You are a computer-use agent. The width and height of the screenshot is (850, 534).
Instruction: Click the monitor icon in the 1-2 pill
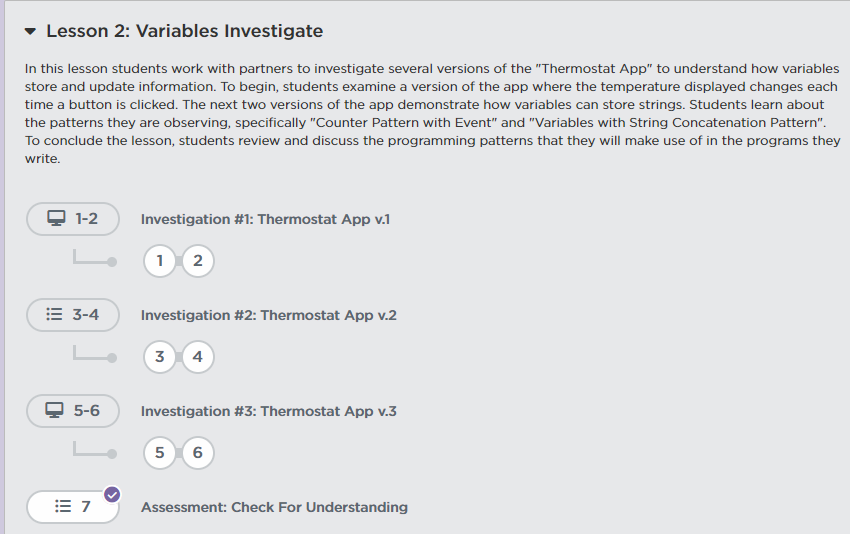click(x=56, y=218)
